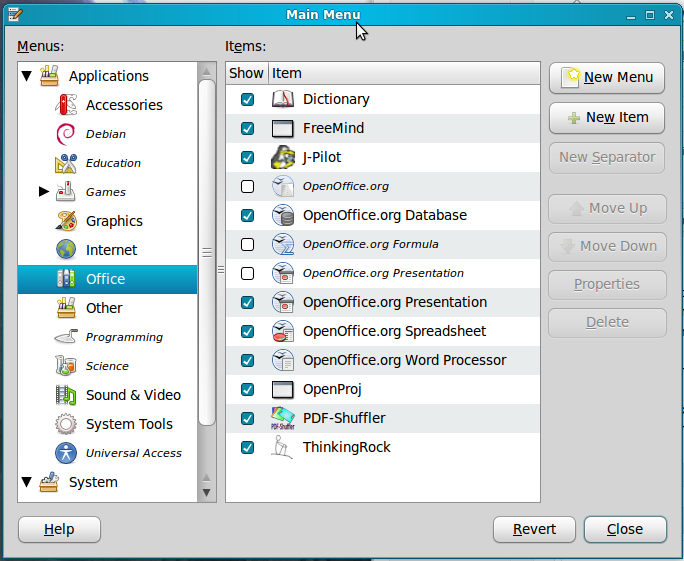Click the menus list scrollbar thumb

coord(207,253)
